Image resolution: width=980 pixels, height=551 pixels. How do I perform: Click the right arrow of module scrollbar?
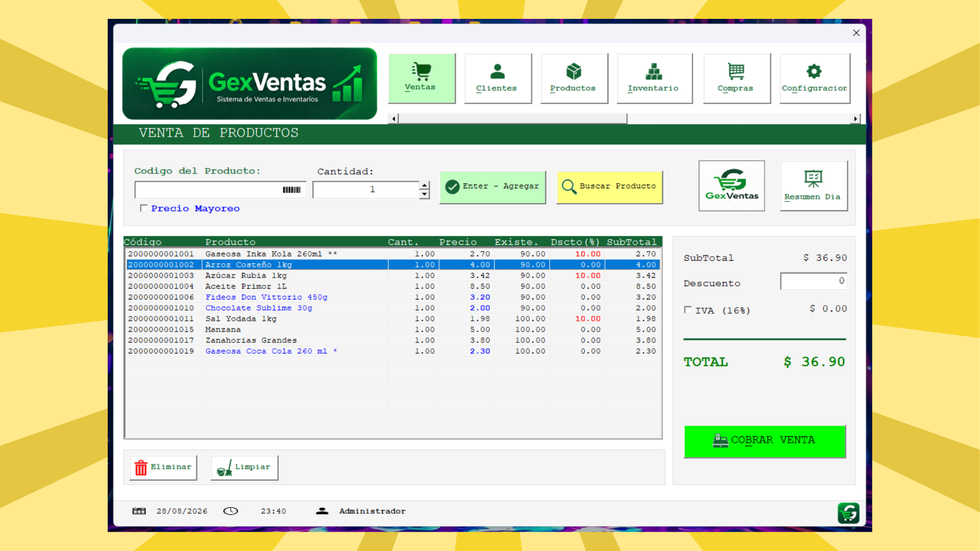coord(855,119)
